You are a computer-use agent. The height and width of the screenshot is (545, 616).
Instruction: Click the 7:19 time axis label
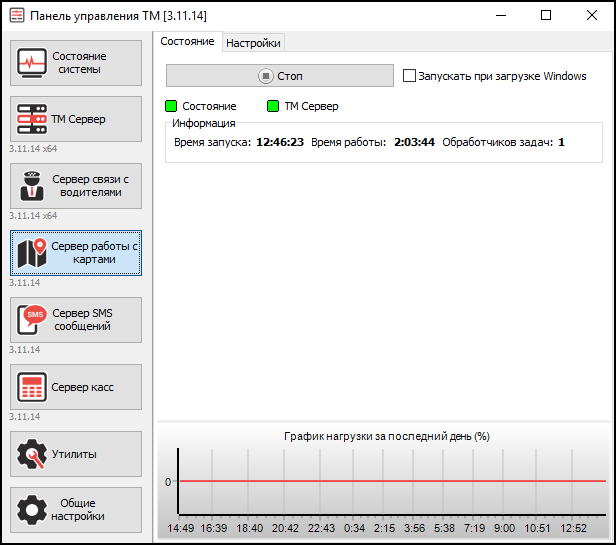[x=475, y=528]
